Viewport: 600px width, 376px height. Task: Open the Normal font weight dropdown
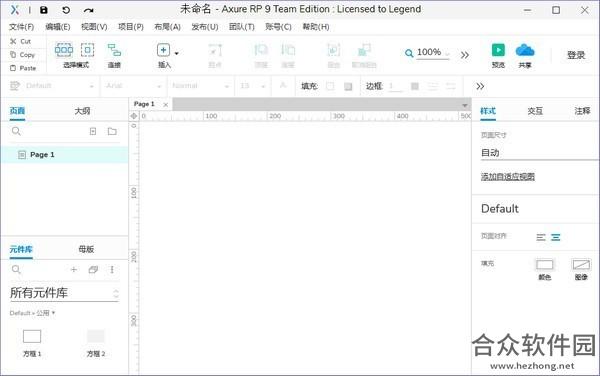point(200,86)
